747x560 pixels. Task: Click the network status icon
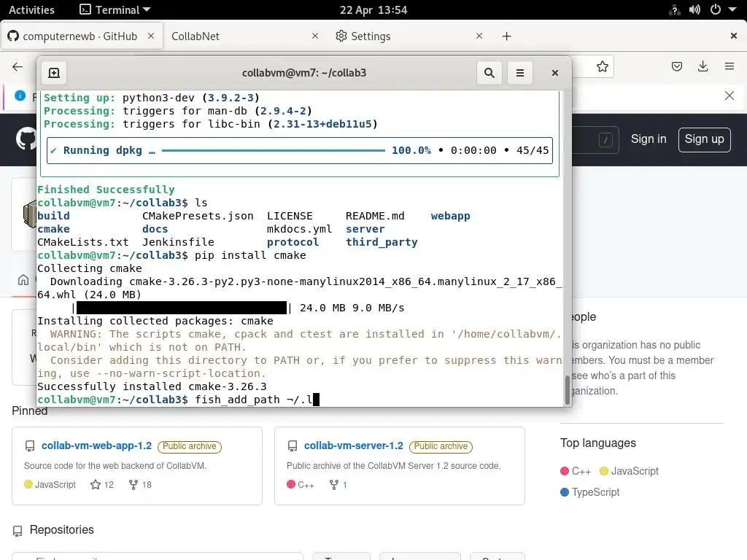pyautogui.click(x=674, y=10)
